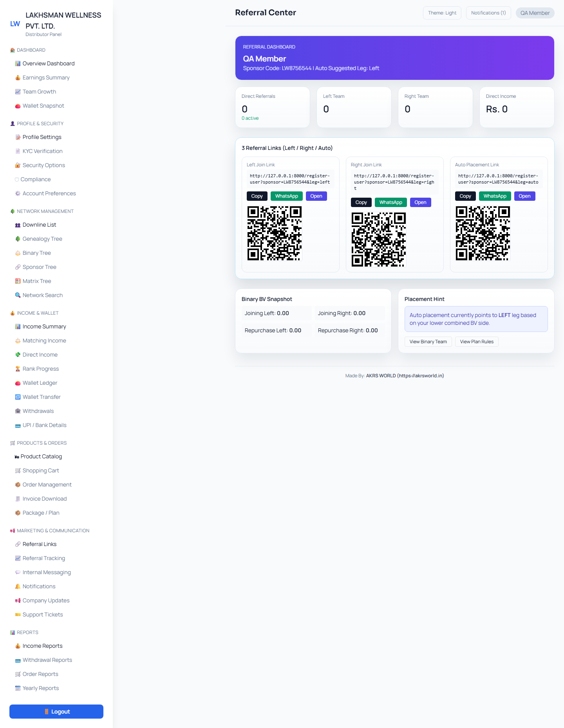
Task: Open the QA Member account pill
Action: coord(535,13)
